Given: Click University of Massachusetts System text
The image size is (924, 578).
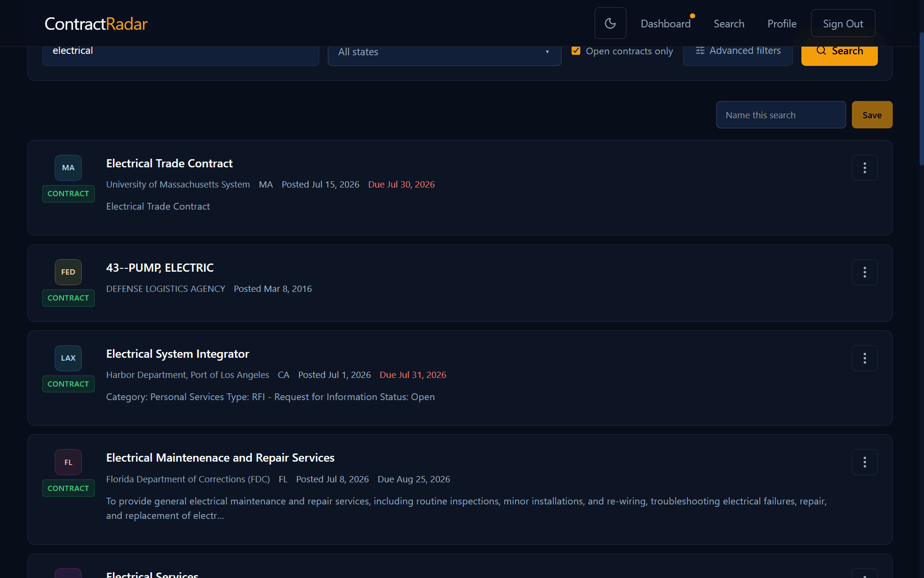Looking at the screenshot, I should point(178,185).
